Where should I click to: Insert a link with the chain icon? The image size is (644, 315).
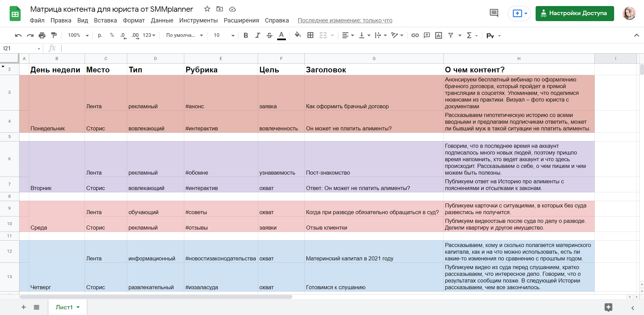(x=415, y=35)
